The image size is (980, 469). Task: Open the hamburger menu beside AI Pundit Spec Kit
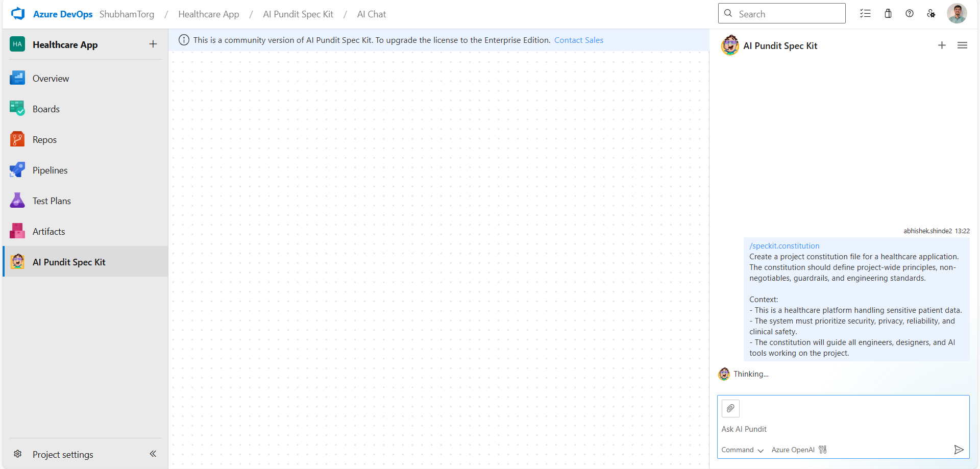tap(963, 45)
